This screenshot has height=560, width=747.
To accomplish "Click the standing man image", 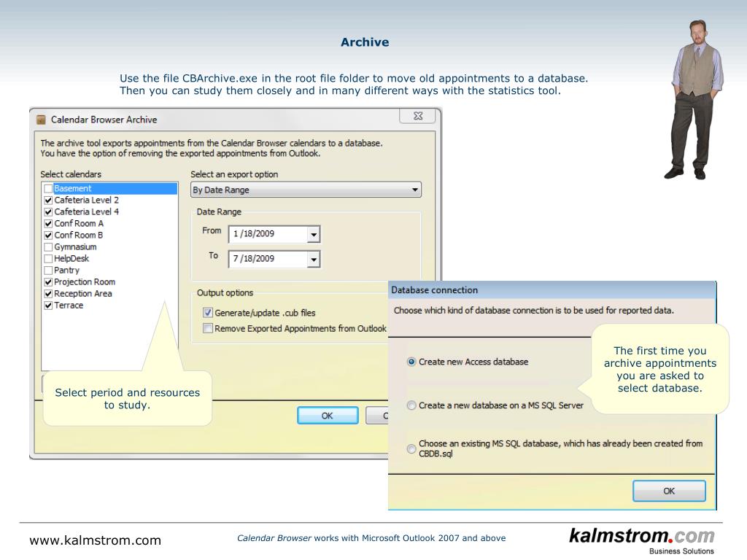I will [x=694, y=100].
